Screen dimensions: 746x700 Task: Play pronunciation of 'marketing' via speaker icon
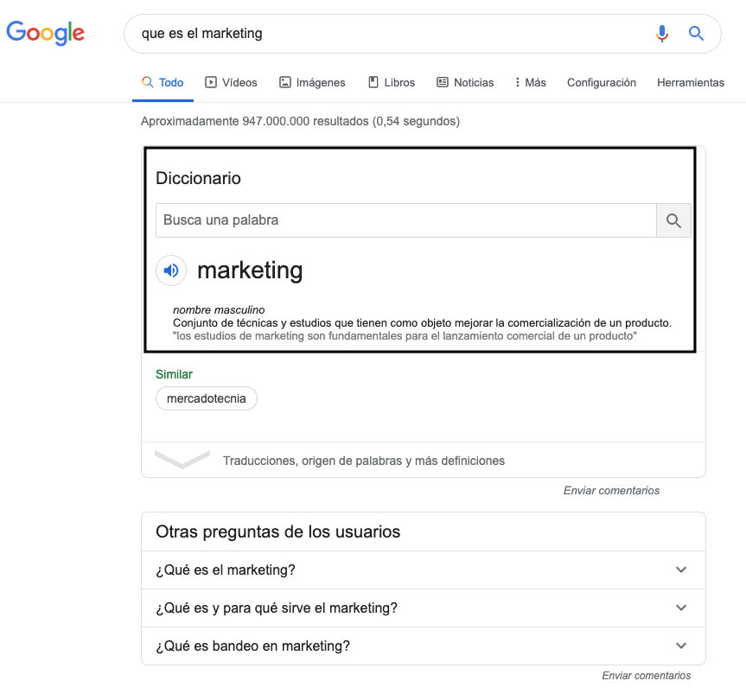[x=171, y=270]
